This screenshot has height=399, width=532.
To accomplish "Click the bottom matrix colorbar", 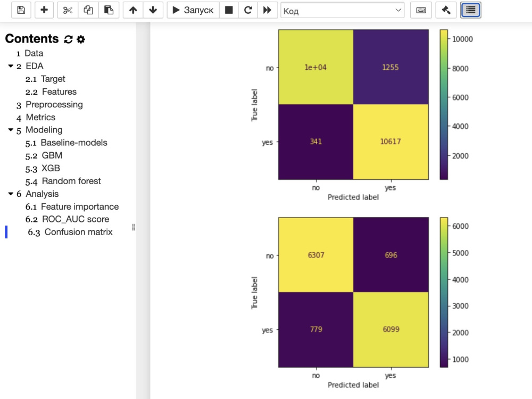I will click(444, 292).
